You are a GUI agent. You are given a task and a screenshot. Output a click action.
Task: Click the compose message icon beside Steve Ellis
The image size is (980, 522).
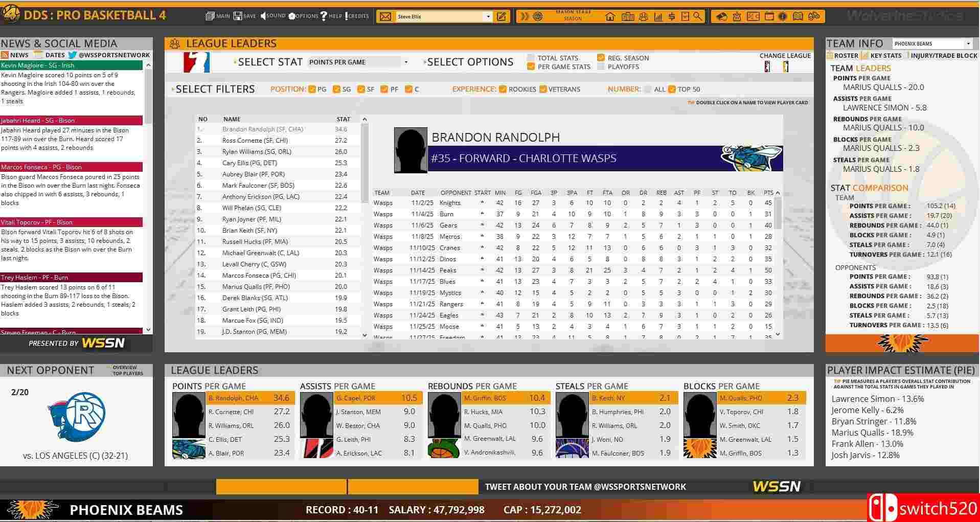tap(502, 16)
